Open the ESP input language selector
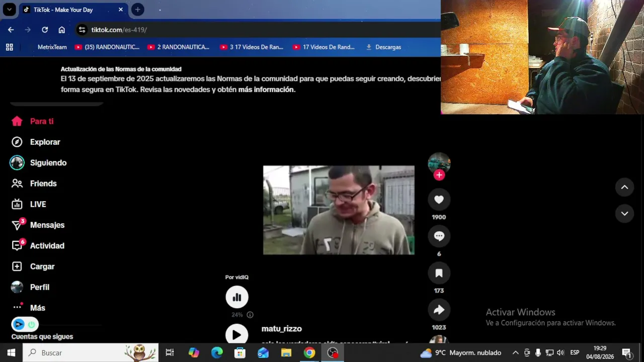This screenshot has width=644, height=362. tap(575, 353)
